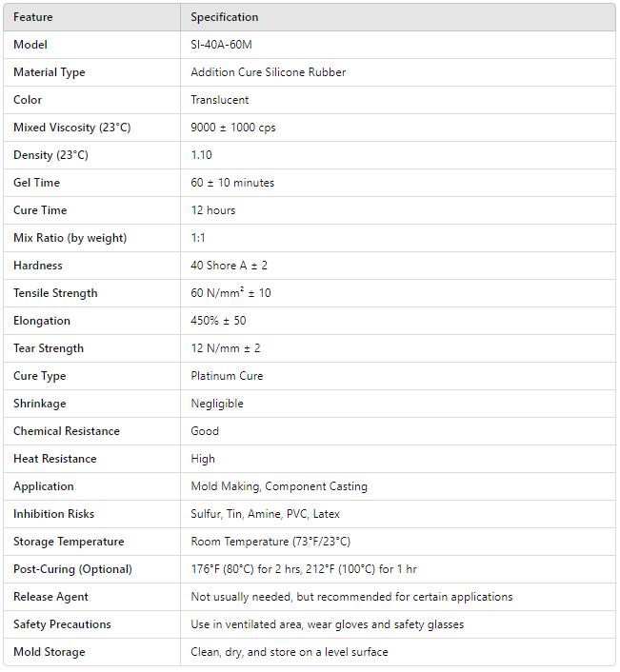Click the Material Type row label
620x672 pixels.
click(x=50, y=72)
